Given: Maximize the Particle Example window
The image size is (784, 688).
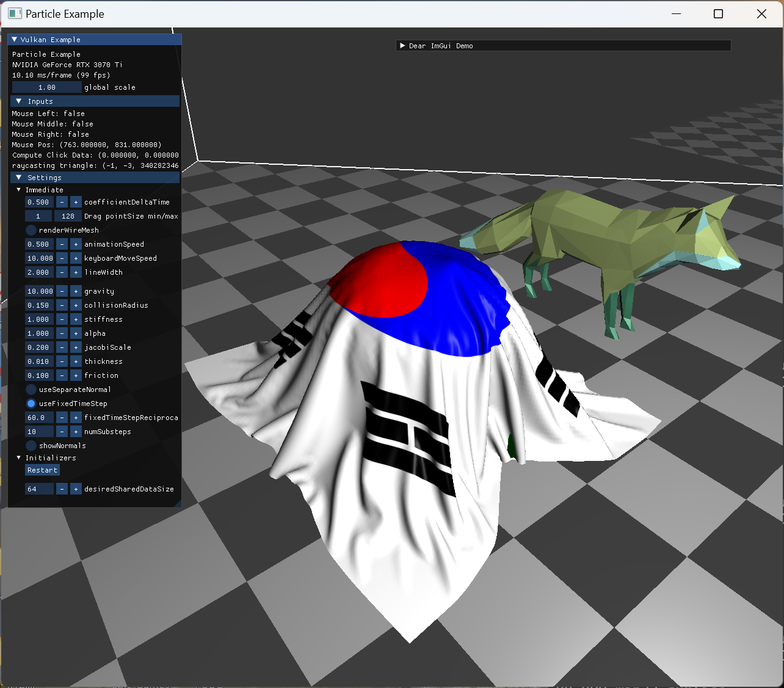Looking at the screenshot, I should pyautogui.click(x=719, y=13).
